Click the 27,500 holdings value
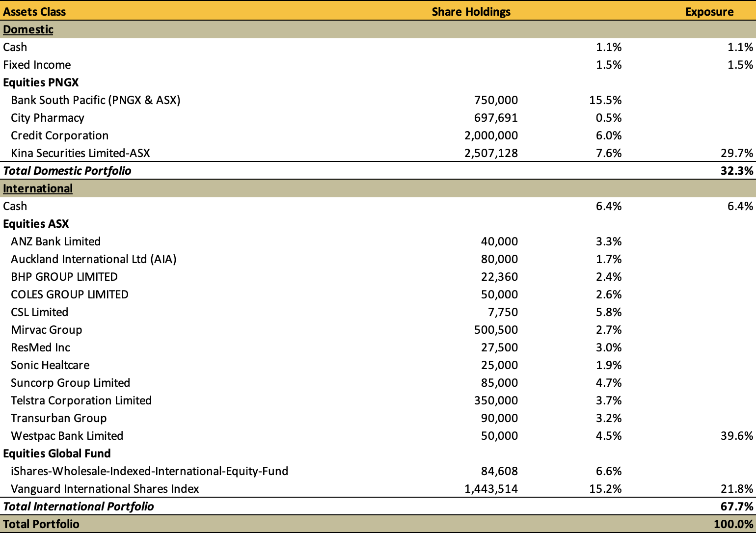The image size is (756, 533). 499,347
